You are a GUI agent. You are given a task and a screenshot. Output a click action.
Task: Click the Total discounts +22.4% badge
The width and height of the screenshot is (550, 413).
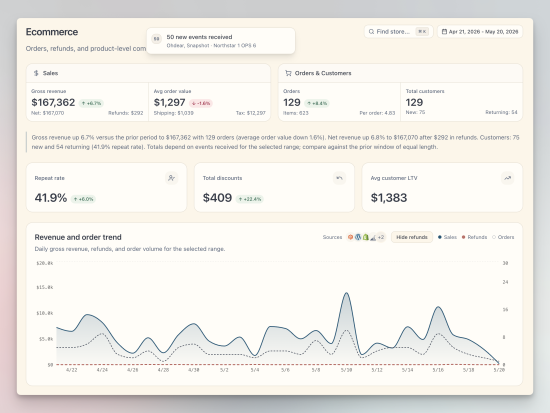tap(250, 199)
